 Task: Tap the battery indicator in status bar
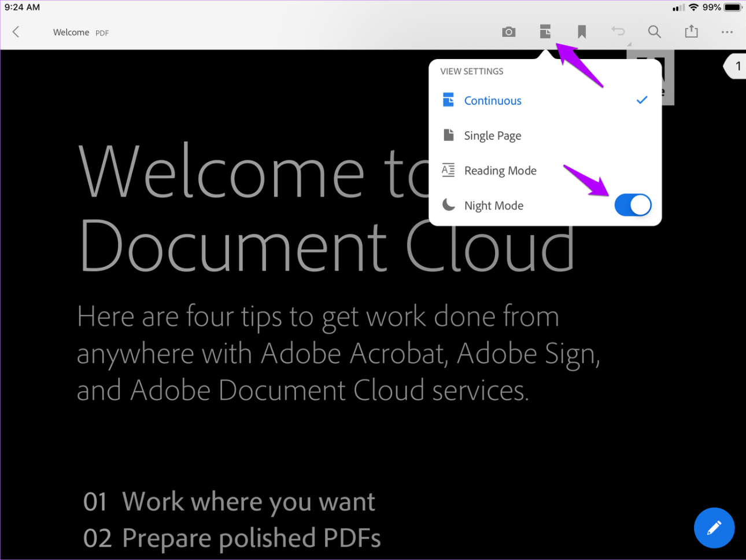point(733,8)
